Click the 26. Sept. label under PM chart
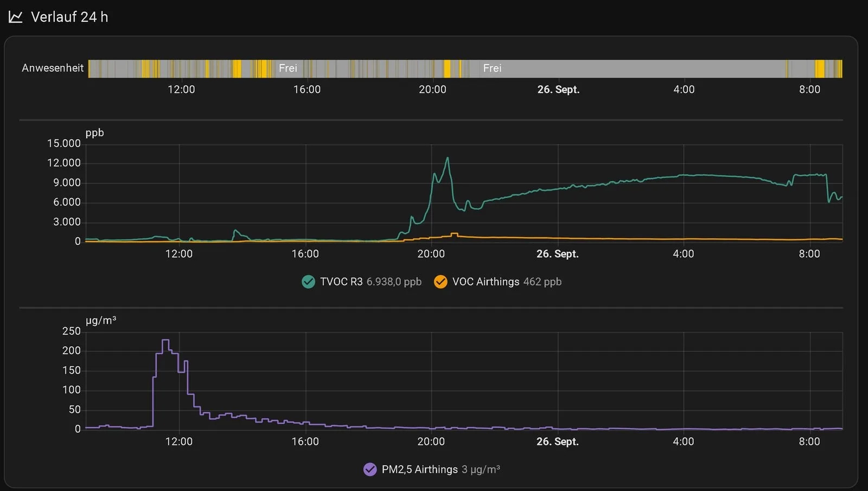868x491 pixels. point(558,442)
